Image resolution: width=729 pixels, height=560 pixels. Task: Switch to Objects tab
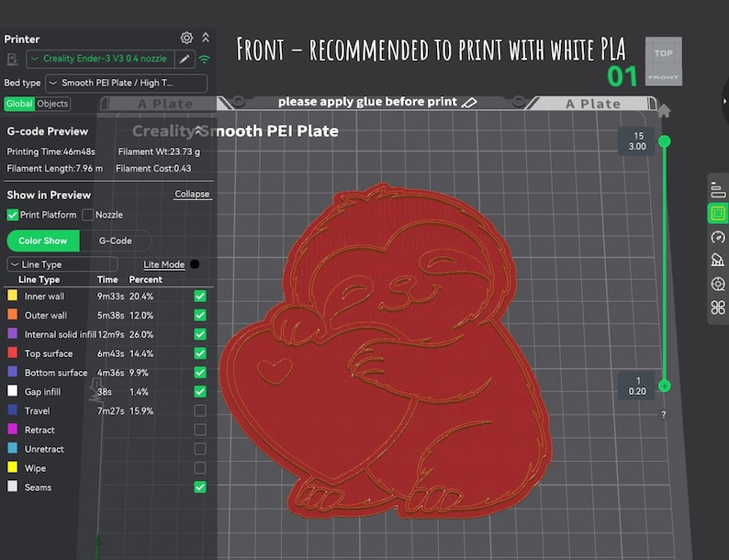click(52, 104)
